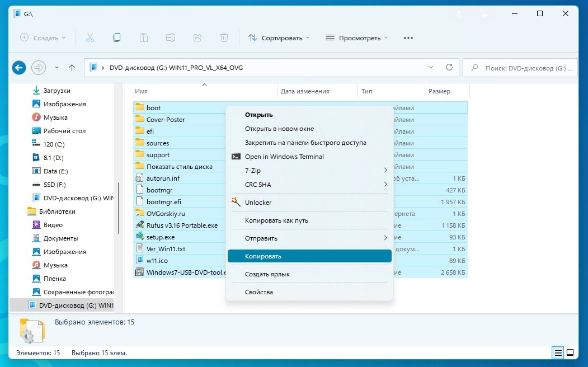This screenshot has width=588, height=367.
Task: Open Рабочий стол in navigation pane
Action: (64, 130)
